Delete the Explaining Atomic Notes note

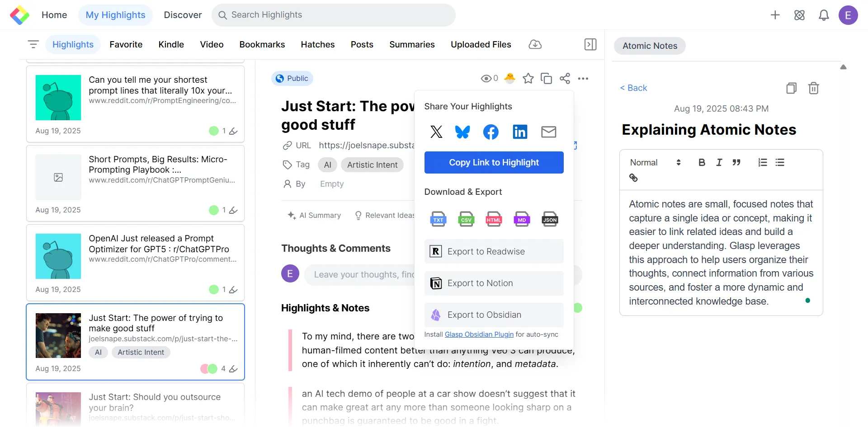[x=813, y=88]
